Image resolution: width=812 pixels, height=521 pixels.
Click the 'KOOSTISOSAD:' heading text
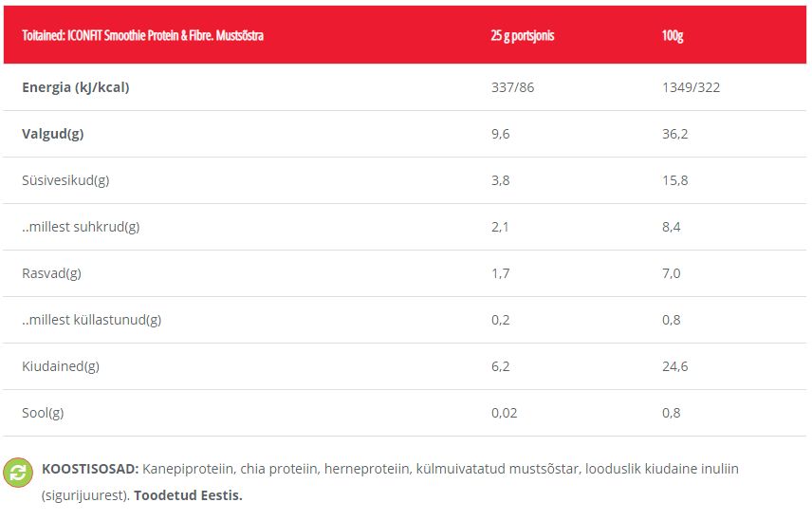(x=90, y=469)
